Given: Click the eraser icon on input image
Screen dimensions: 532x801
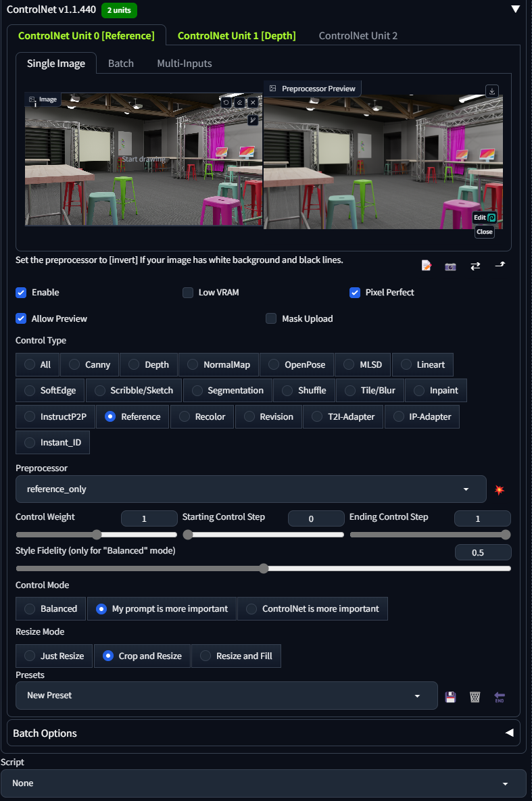Looking at the screenshot, I should (239, 102).
